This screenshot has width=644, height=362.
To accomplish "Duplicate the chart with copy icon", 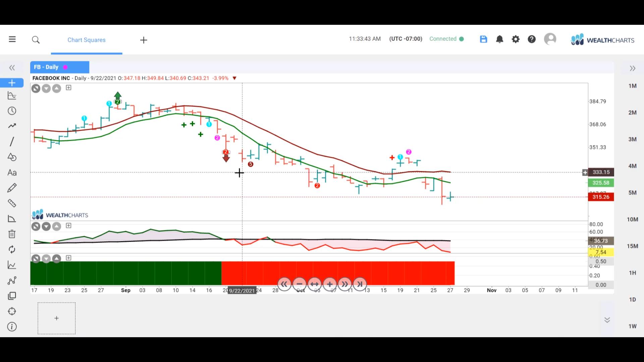I will coord(12,296).
